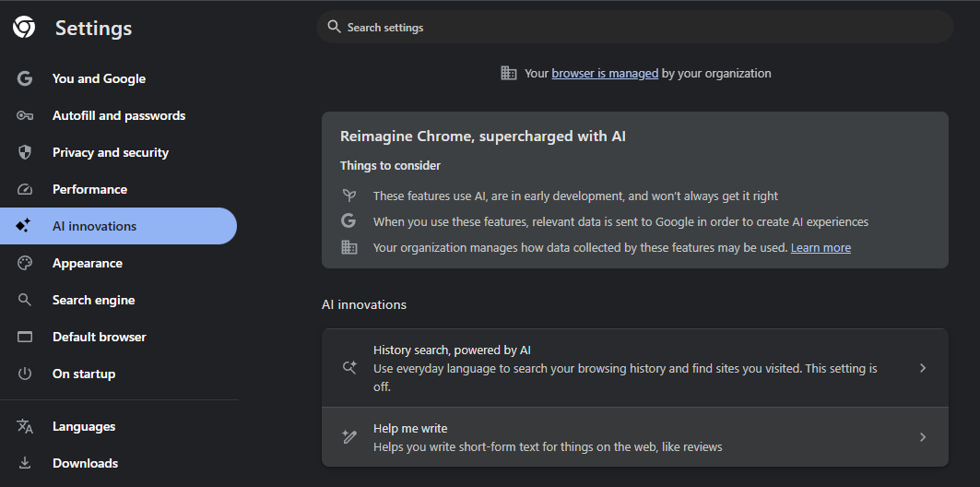The image size is (980, 487).
Task: Click the magnifier icon in search settings bar
Action: point(335,27)
